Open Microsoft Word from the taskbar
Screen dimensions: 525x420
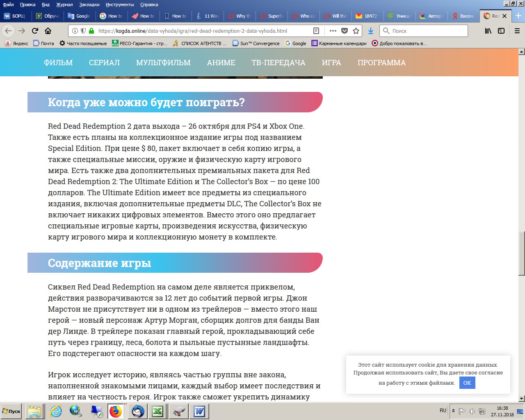(x=199, y=411)
